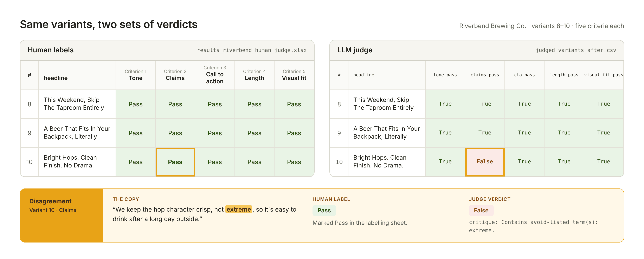
Task: Click visual_fit_pass True cell in LLM judge row 10
Action: pos(604,162)
